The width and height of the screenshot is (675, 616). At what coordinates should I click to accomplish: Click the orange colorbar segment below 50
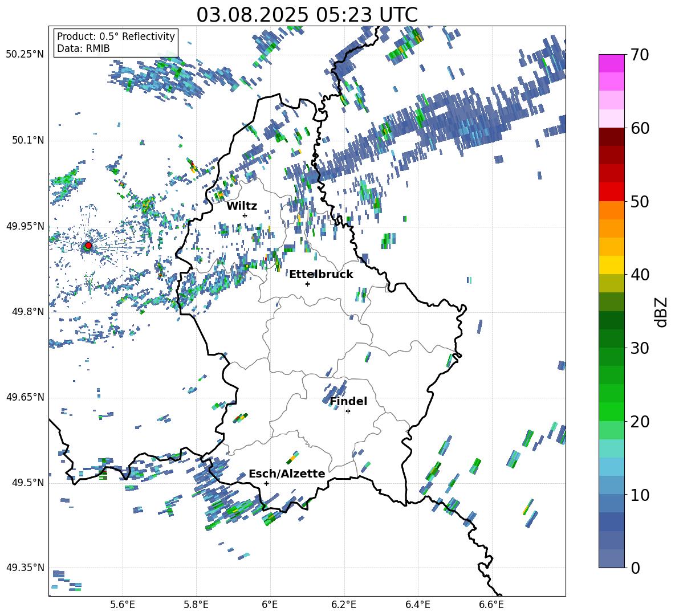coord(611,210)
